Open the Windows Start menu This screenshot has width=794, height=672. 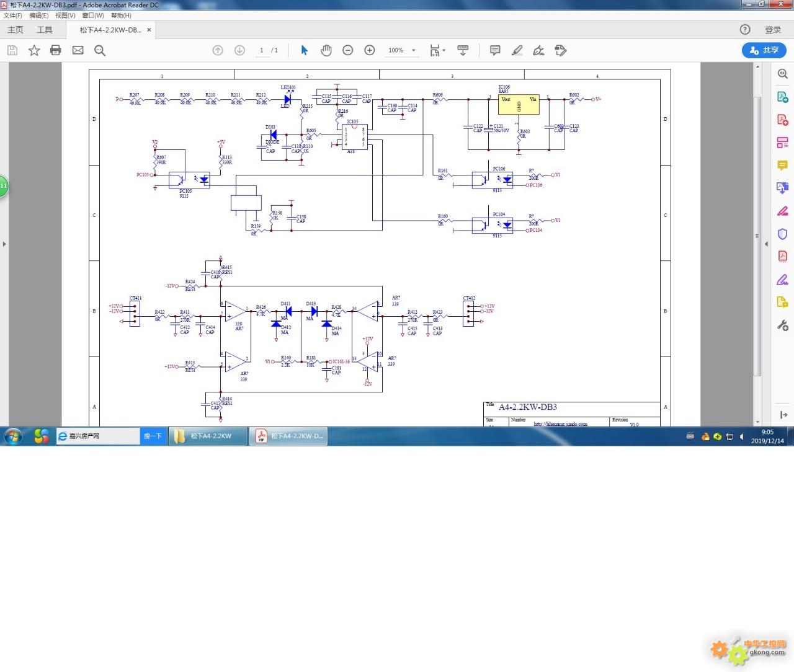pyautogui.click(x=12, y=436)
